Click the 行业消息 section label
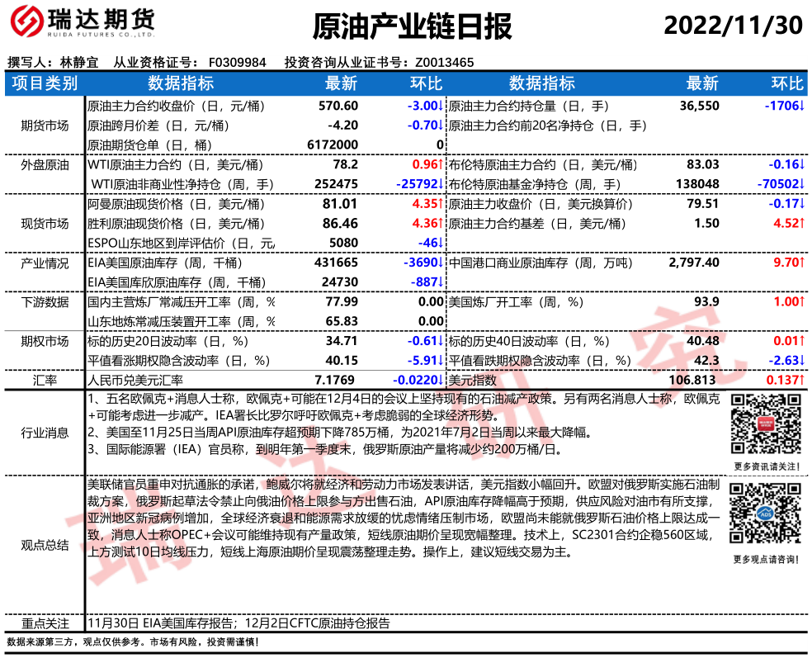This screenshot has width=812, height=658. click(45, 432)
